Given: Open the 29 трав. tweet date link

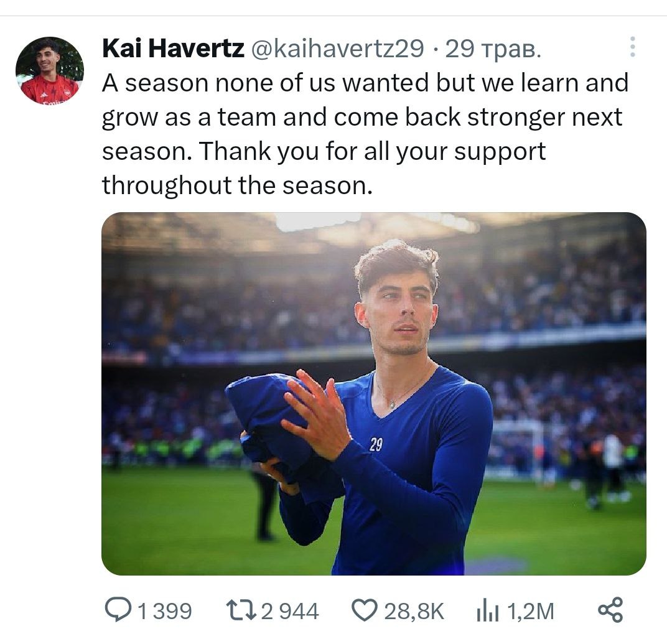Looking at the screenshot, I should pos(493,49).
